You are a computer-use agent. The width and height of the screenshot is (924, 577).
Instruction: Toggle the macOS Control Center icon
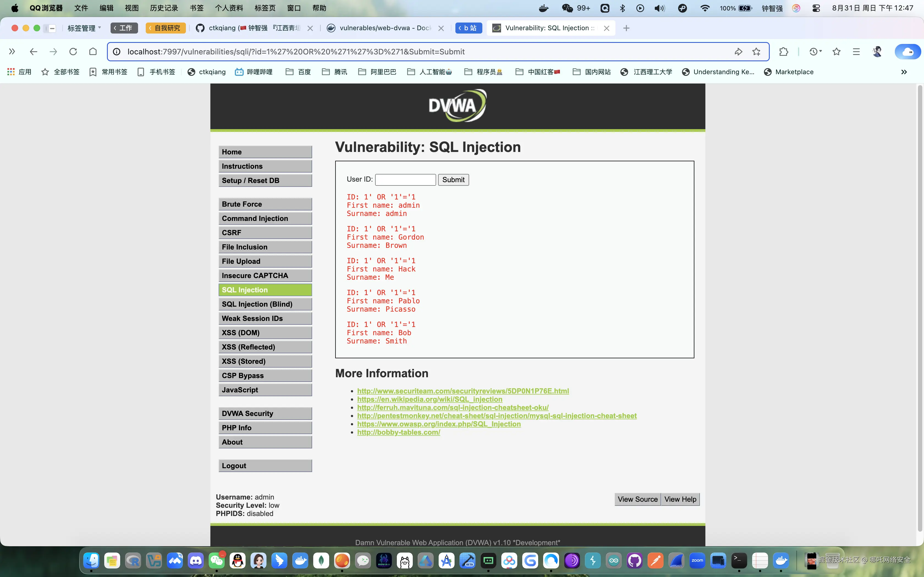coord(816,8)
